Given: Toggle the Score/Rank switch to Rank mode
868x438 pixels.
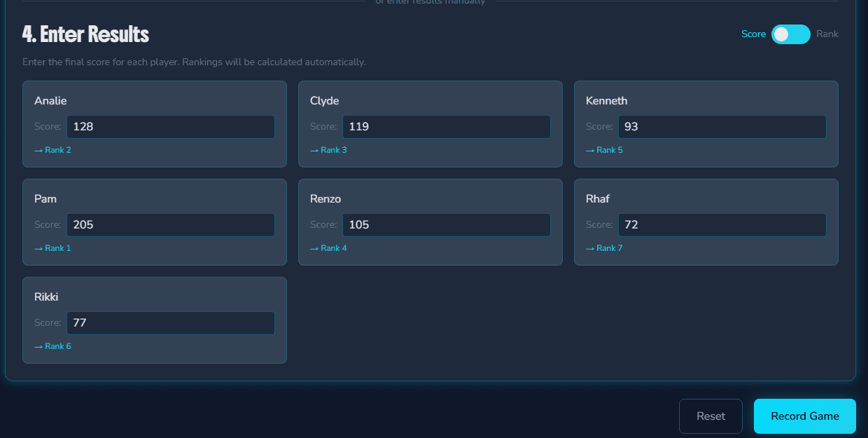Looking at the screenshot, I should [790, 34].
